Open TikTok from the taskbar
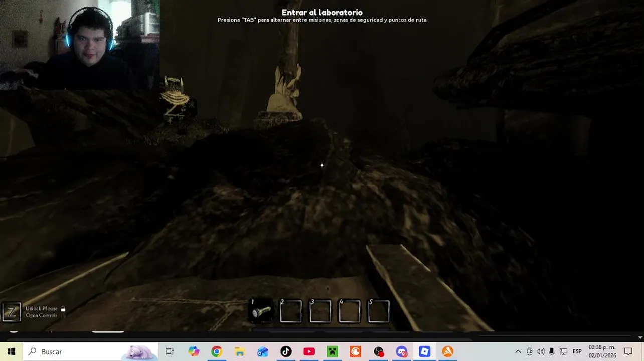 (286, 351)
